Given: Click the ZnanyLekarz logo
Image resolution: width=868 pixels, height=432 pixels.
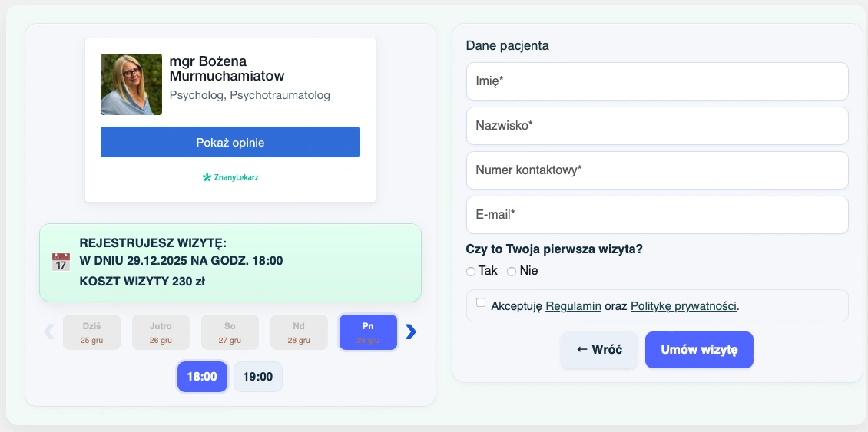Looking at the screenshot, I should pyautogui.click(x=230, y=177).
